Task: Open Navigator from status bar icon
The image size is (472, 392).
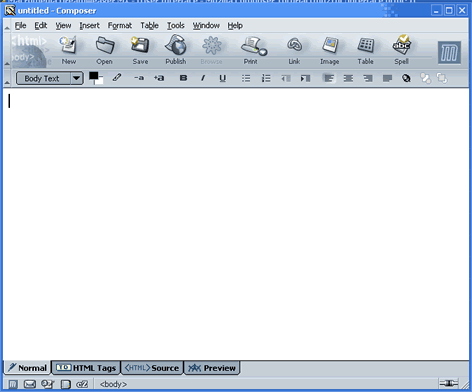Action: coord(13,384)
